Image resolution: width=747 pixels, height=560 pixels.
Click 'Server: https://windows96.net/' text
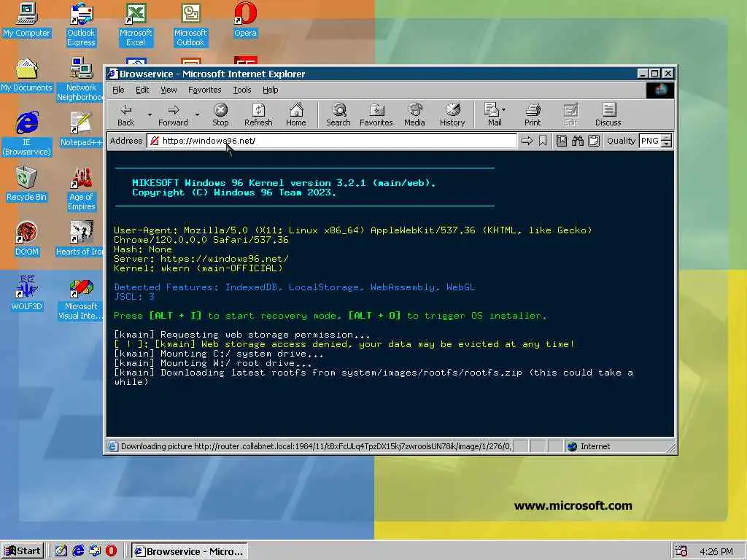click(201, 259)
